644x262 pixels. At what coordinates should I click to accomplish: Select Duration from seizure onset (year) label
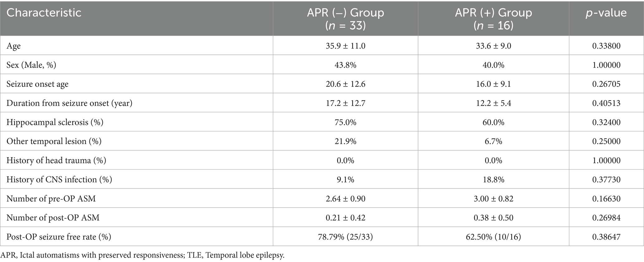point(69,103)
